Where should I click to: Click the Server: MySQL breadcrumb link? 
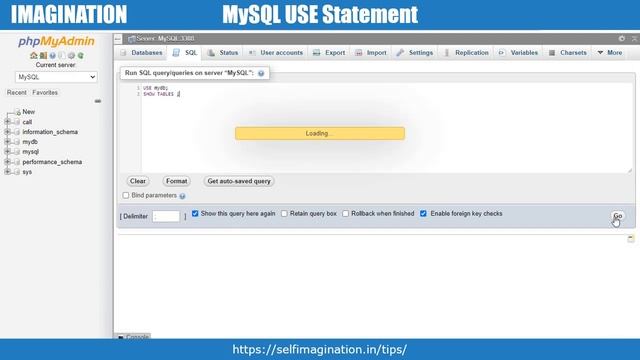tap(165, 39)
